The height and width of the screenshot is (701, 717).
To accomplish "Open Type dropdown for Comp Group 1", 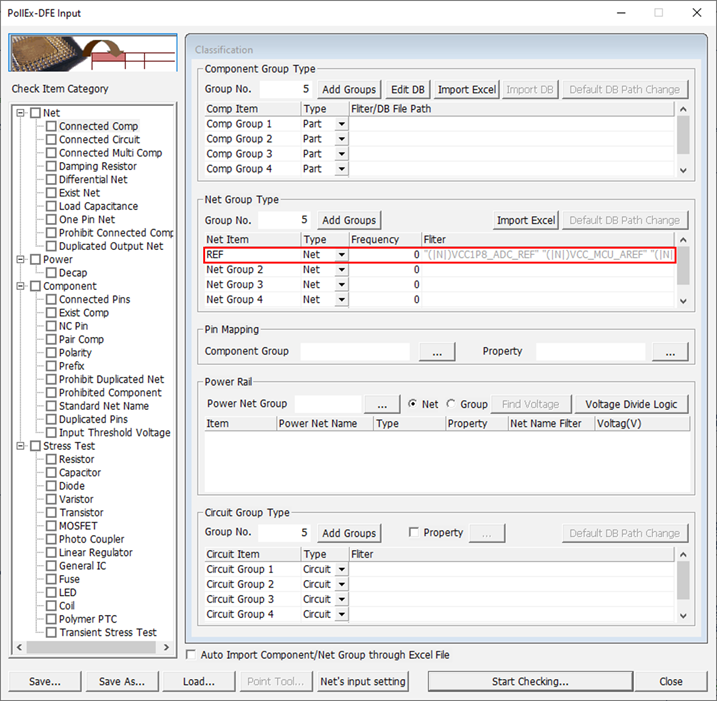I will 341,125.
